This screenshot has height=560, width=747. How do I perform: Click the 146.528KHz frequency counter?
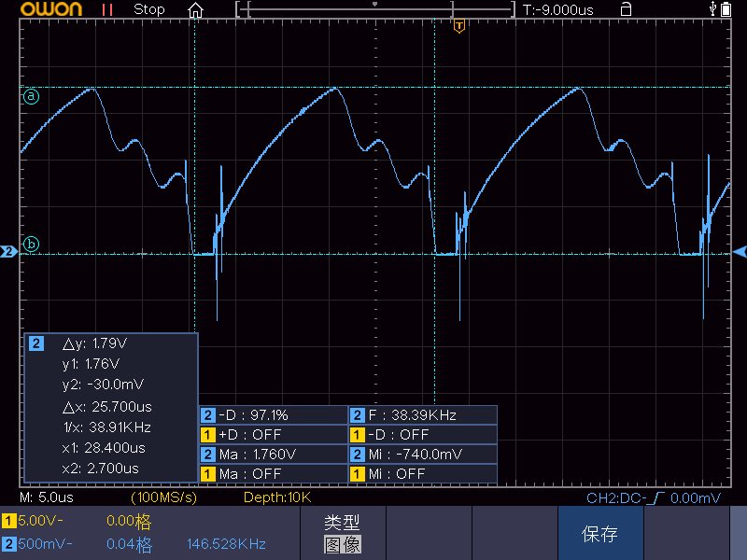(x=226, y=544)
